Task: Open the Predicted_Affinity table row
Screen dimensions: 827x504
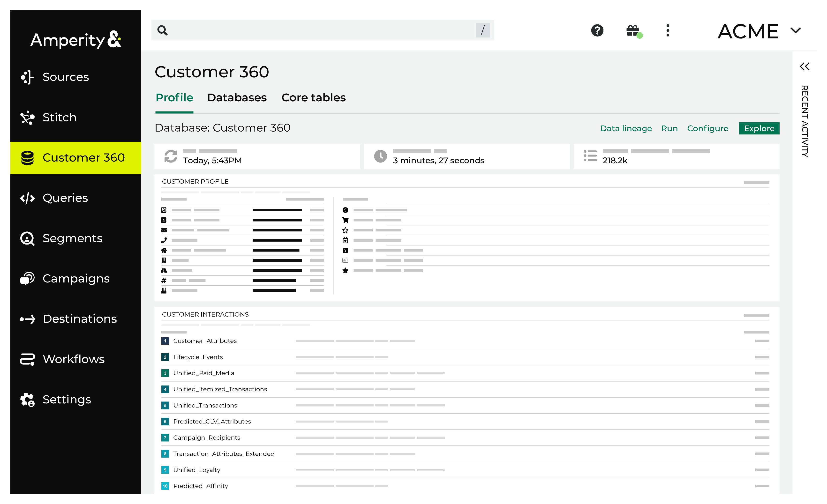Action: pos(465,486)
